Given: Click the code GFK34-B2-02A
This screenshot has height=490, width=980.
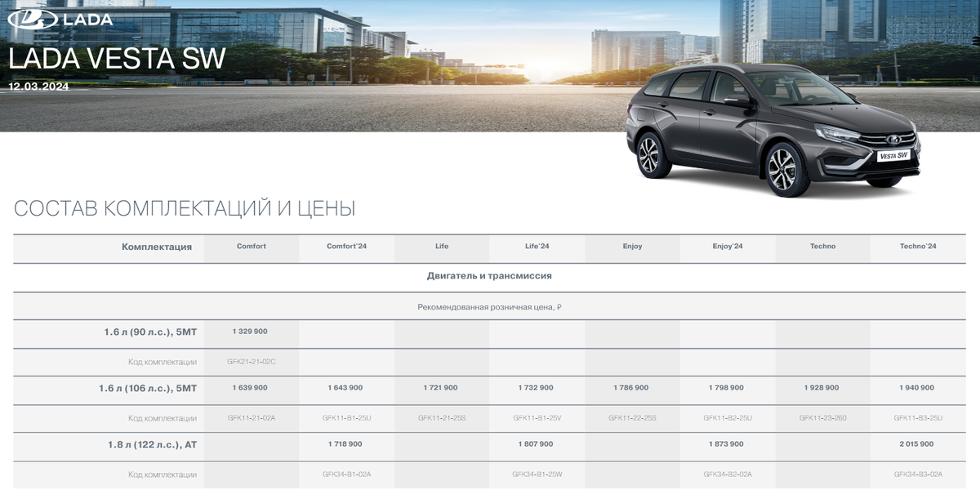Looking at the screenshot, I should click(728, 474).
